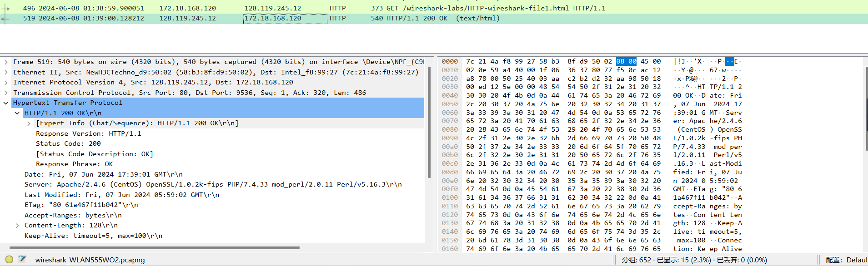Image resolution: width=868 pixels, height=266 pixels.
Task: Click the packet details horizontal scrollbar
Action: 155,248
